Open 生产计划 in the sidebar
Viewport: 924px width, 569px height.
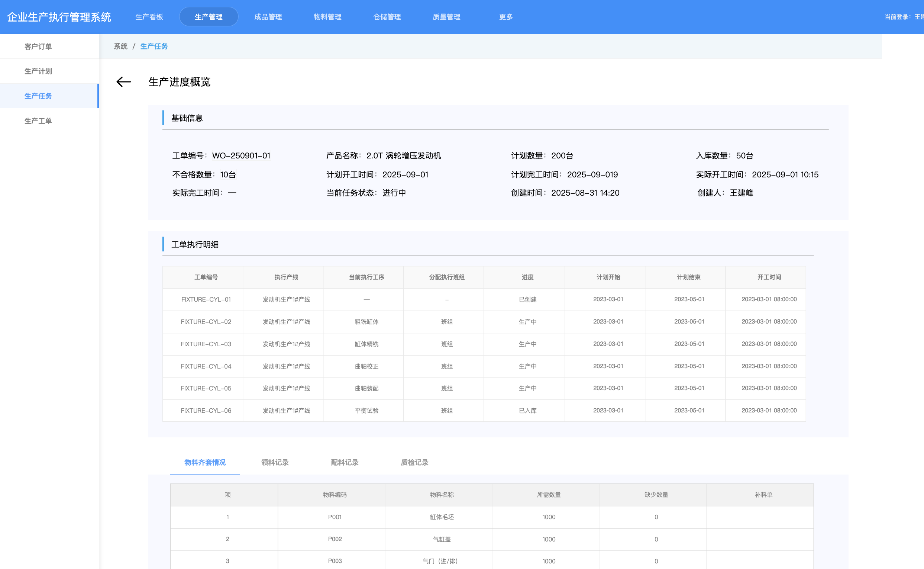point(38,71)
